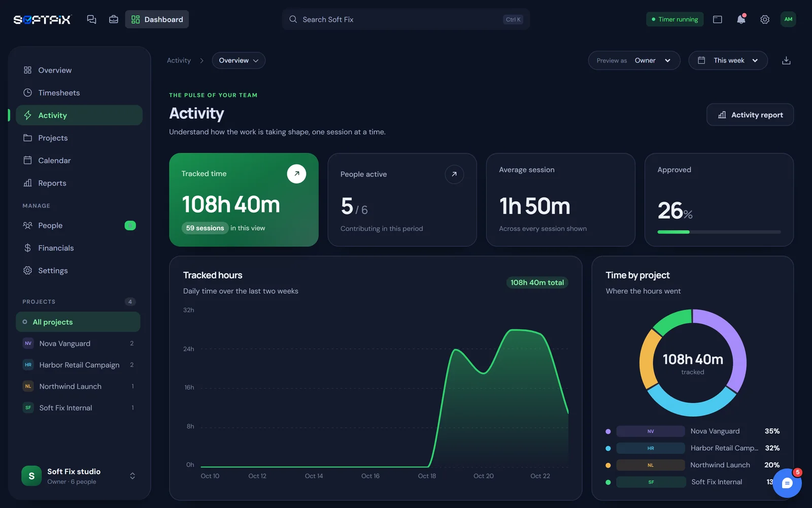
Task: Open the AM user avatar menu
Action: 788,19
